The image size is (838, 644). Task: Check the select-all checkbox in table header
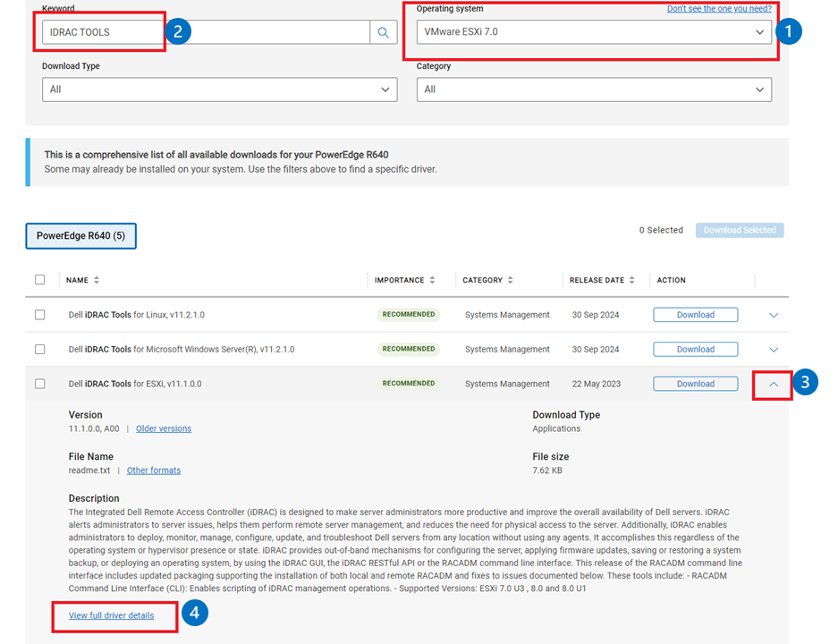coord(40,277)
